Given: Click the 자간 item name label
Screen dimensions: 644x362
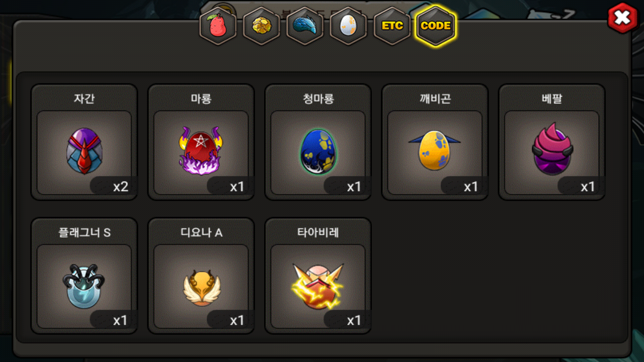Looking at the screenshot, I should click(x=84, y=99).
